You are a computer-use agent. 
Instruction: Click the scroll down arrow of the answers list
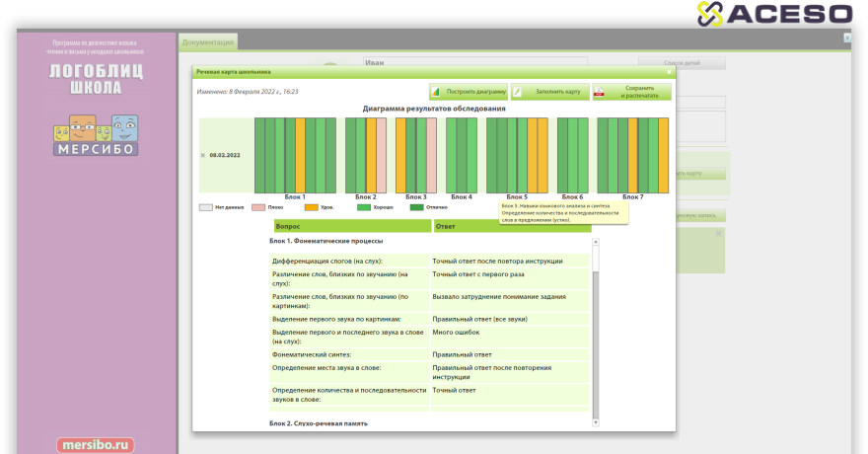coord(595,423)
